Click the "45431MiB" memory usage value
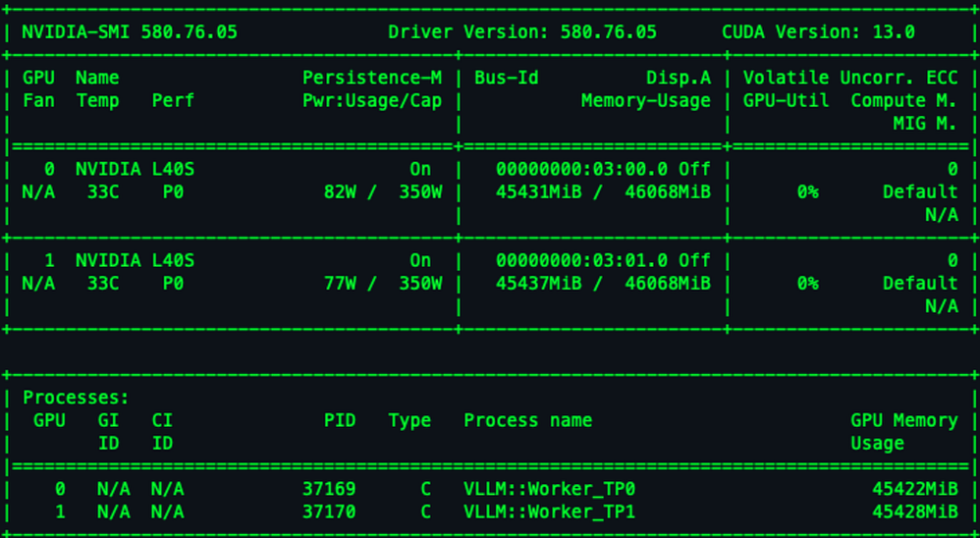The height and width of the screenshot is (538, 980). click(x=539, y=192)
